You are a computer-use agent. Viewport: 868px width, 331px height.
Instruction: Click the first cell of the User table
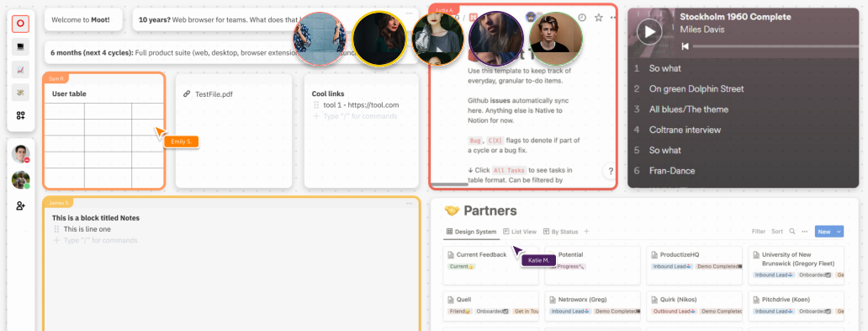pos(64,111)
